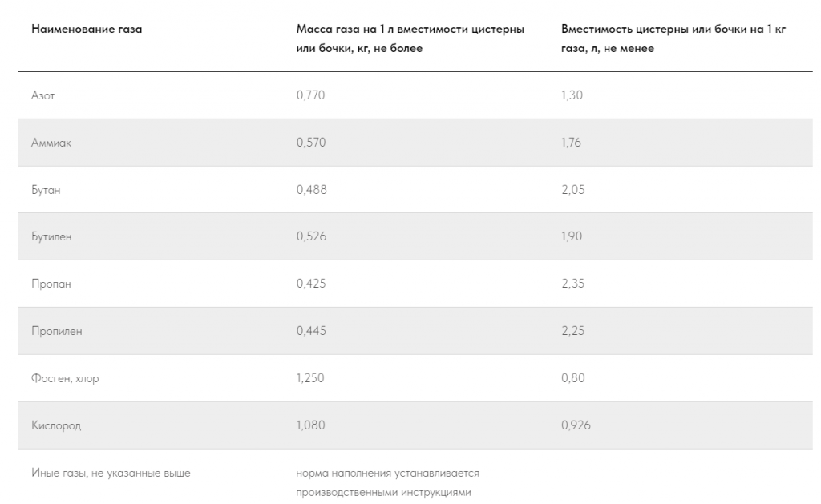The height and width of the screenshot is (504, 821).
Task: Select the 'Пропан' cell
Action: point(51,284)
